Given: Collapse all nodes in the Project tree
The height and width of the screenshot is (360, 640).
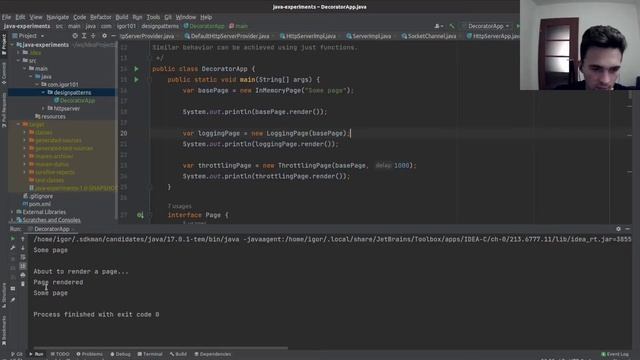Looking at the screenshot, I should coord(93,36).
